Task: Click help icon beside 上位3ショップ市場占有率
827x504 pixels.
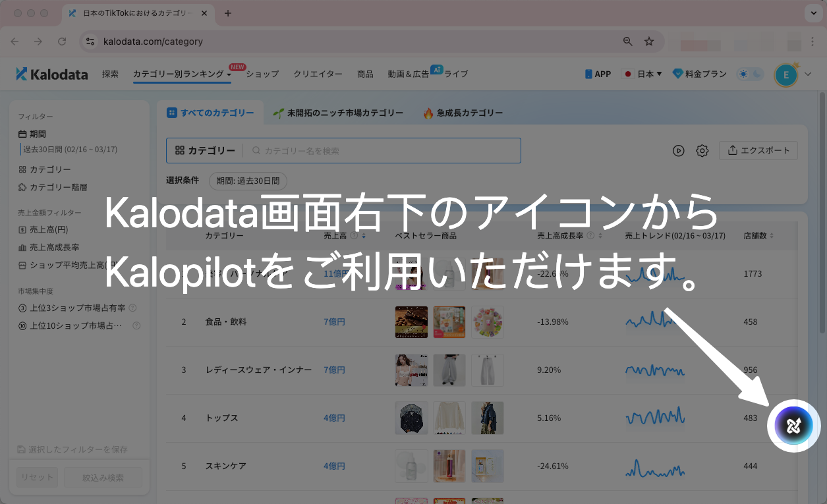Action: 132,308
